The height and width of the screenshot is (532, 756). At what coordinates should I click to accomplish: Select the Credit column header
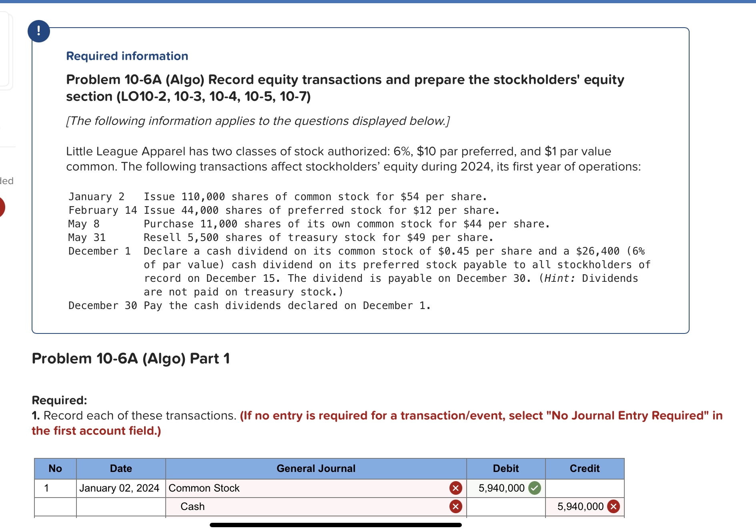tap(584, 468)
